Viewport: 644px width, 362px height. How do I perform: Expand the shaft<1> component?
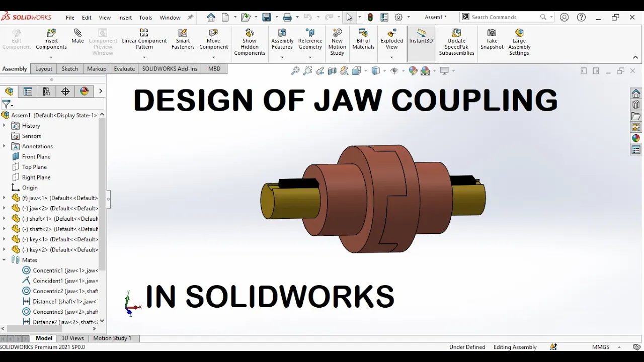pos(4,219)
